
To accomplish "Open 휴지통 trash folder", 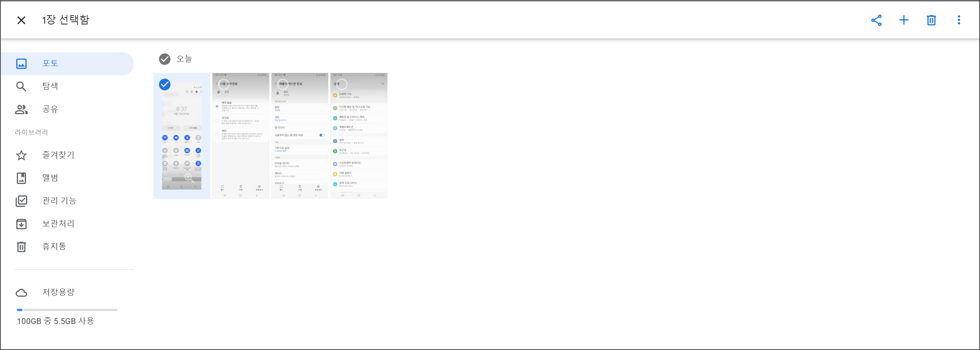I will click(x=67, y=247).
